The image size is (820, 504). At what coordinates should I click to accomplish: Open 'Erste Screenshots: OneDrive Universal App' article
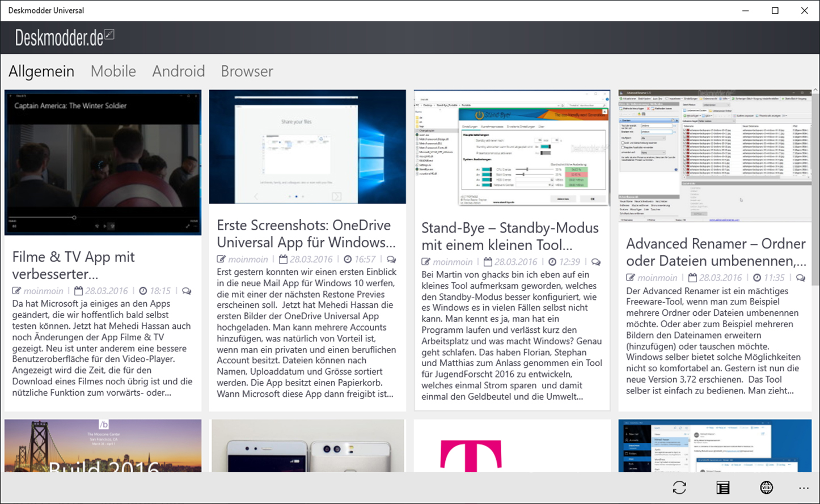point(306,234)
